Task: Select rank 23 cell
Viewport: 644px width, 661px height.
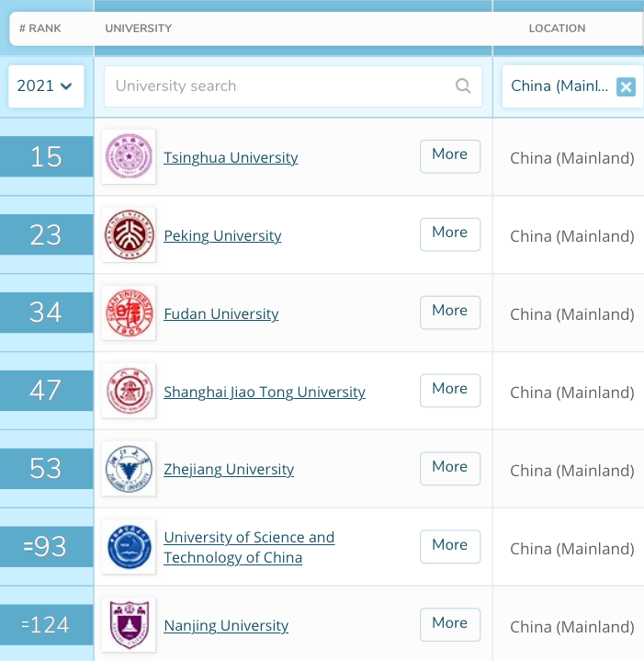Action: (x=46, y=234)
